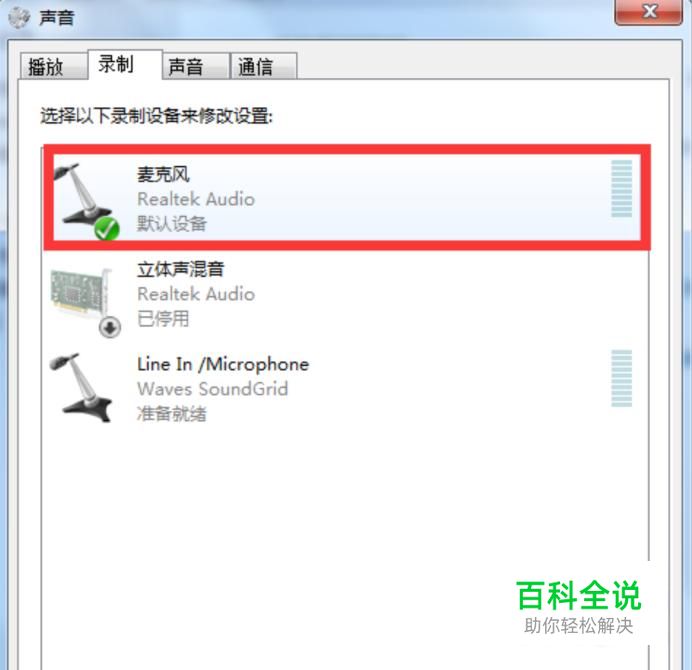
Task: Click the disabled down-arrow badge on 立体声混音
Action: click(110, 327)
